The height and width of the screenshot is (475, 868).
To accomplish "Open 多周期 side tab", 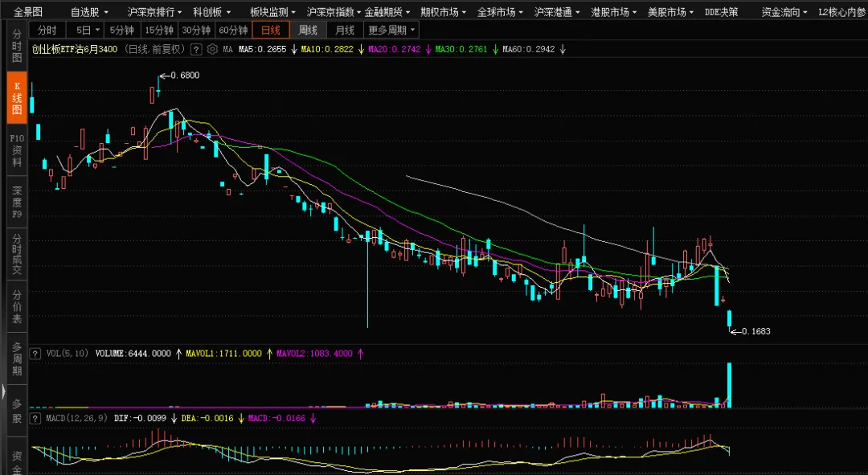I will click(x=17, y=358).
